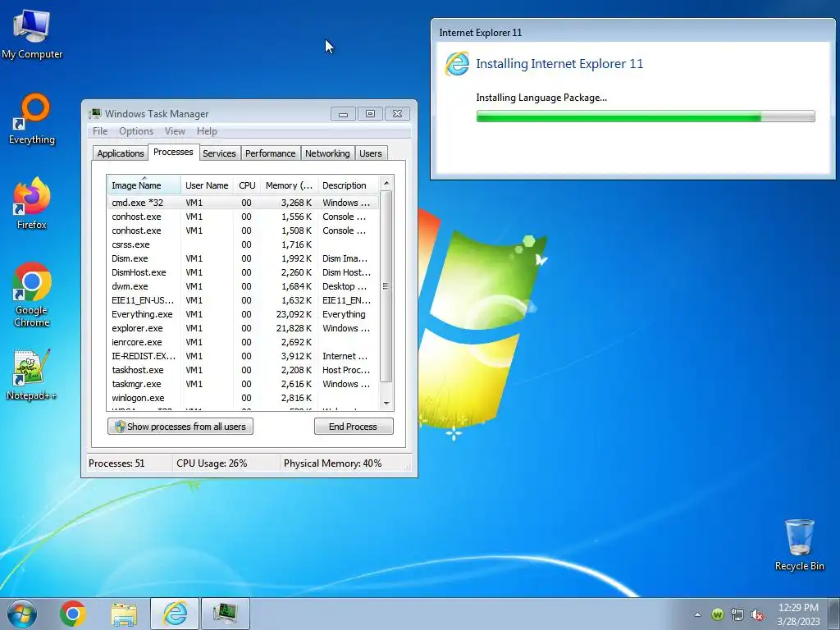Launch Chrome from the taskbar
The width and height of the screenshot is (840, 630).
tap(73, 614)
